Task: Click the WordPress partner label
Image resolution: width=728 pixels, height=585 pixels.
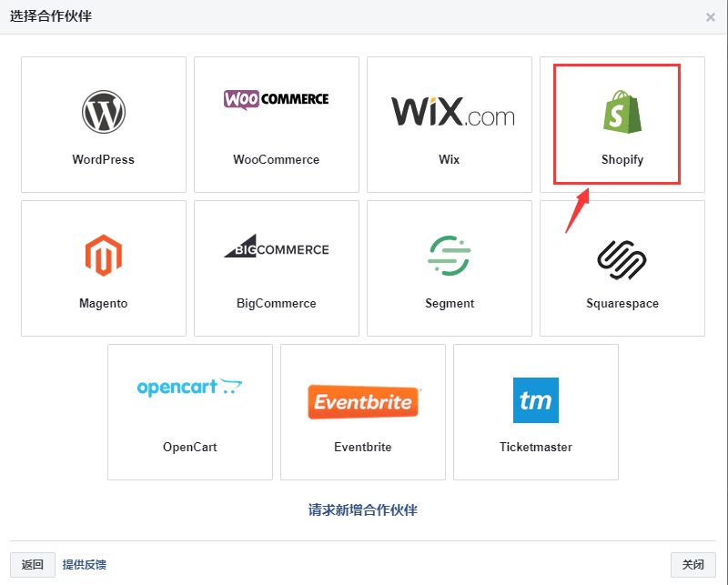Action: coord(104,160)
